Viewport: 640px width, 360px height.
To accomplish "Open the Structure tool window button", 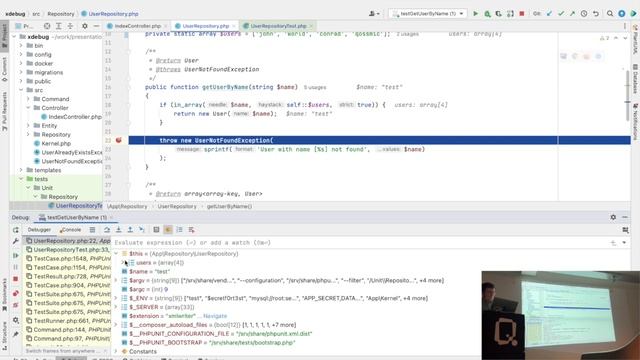I will 4,336.
